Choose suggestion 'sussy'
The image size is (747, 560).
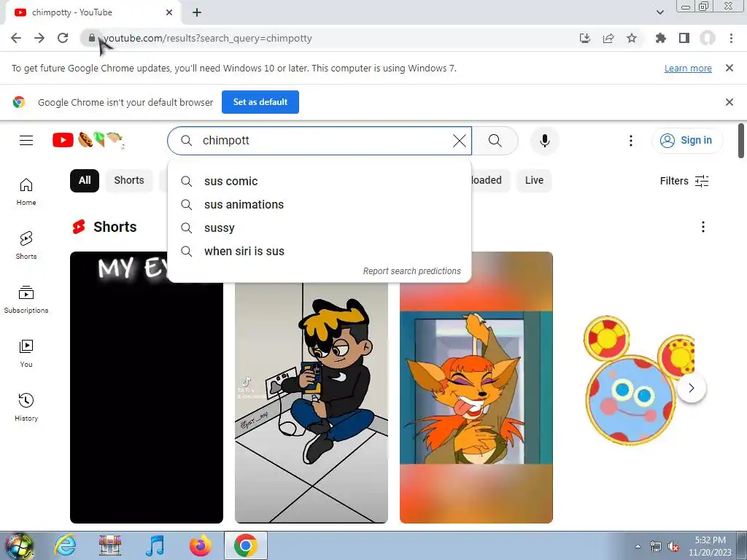pos(320,228)
